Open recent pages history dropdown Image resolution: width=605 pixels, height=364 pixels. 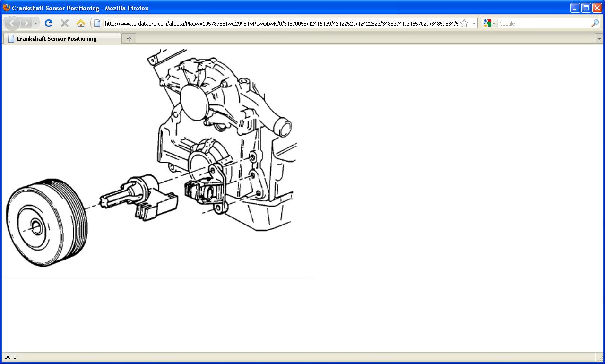coord(35,23)
